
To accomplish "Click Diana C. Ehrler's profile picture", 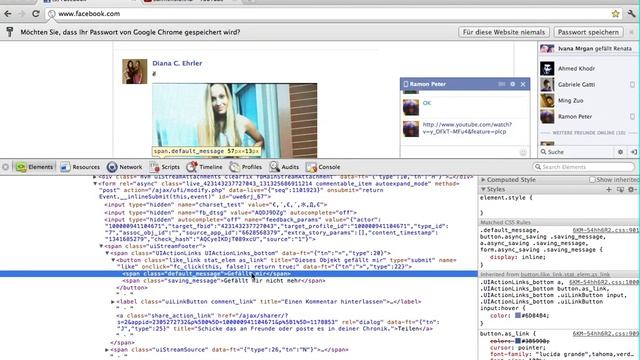I will 135,71.
